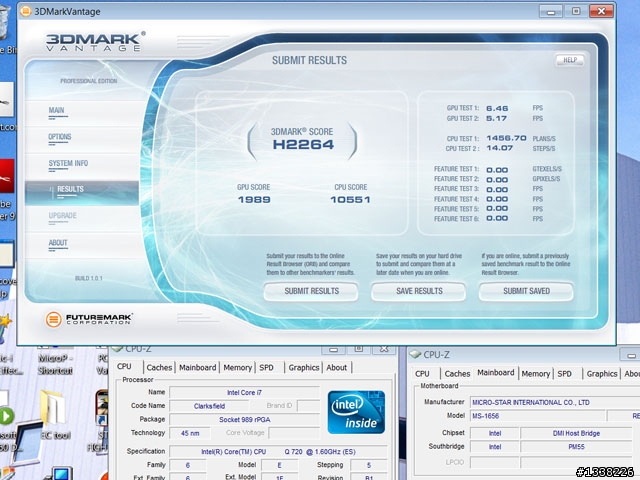640x480 pixels.
Task: Click the Code Name field Clarksfield
Action: coord(209,406)
